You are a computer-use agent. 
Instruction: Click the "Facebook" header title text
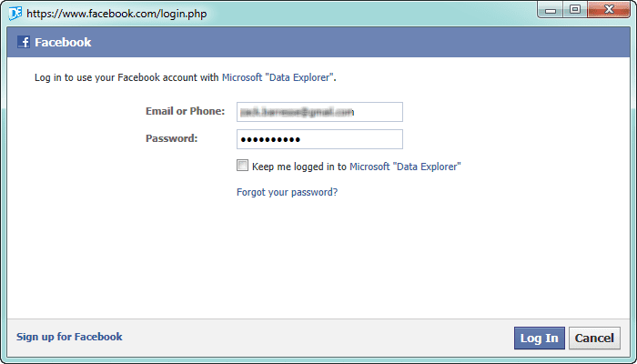coord(63,42)
